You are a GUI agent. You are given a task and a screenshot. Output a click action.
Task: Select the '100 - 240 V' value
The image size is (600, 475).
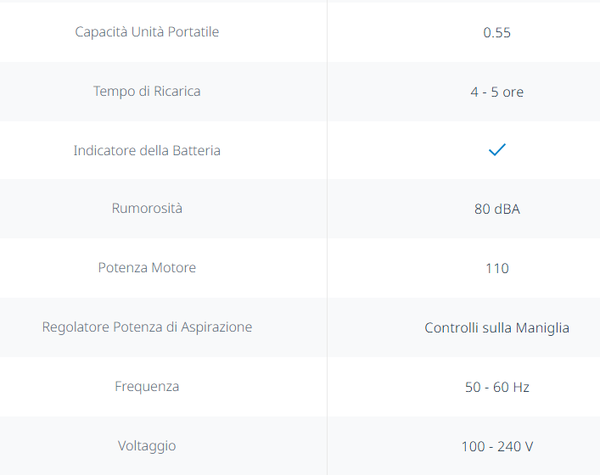[497, 445]
